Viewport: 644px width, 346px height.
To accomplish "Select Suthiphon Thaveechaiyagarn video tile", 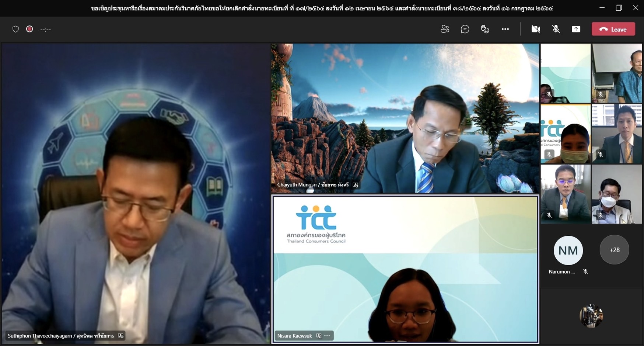I will click(136, 194).
